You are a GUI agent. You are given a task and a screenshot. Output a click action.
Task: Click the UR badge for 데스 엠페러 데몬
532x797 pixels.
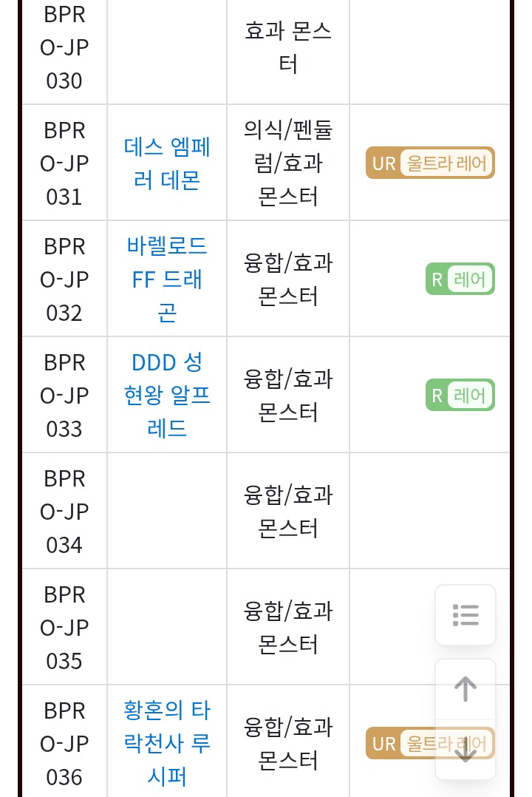click(383, 163)
